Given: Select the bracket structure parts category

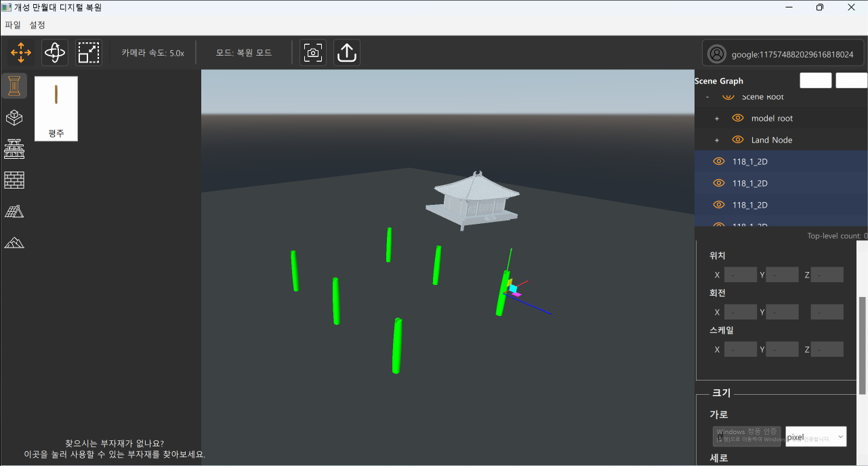Looking at the screenshot, I should 14,149.
